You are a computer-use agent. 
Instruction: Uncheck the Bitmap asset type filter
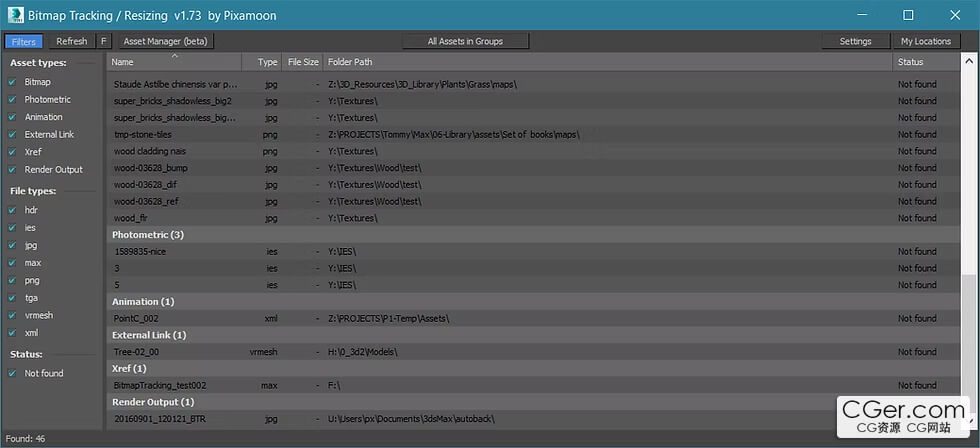(x=12, y=82)
